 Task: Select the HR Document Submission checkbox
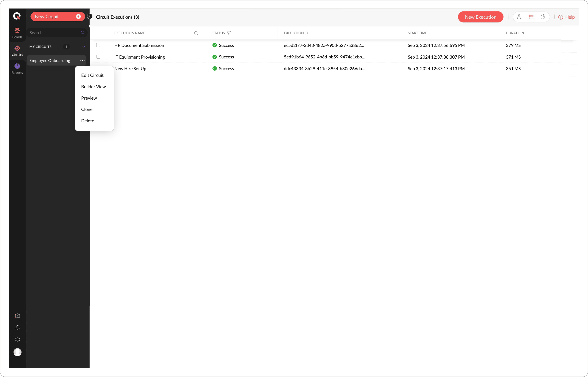98,45
